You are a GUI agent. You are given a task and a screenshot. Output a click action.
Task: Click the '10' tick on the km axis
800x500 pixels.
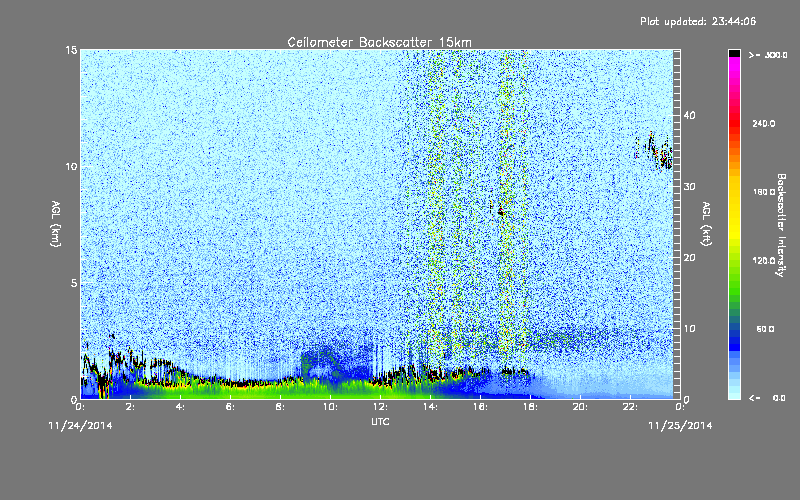tap(71, 167)
